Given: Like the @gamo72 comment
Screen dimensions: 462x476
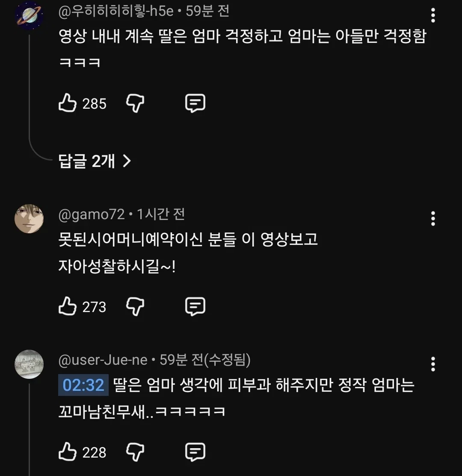Looking at the screenshot, I should 67,306.
